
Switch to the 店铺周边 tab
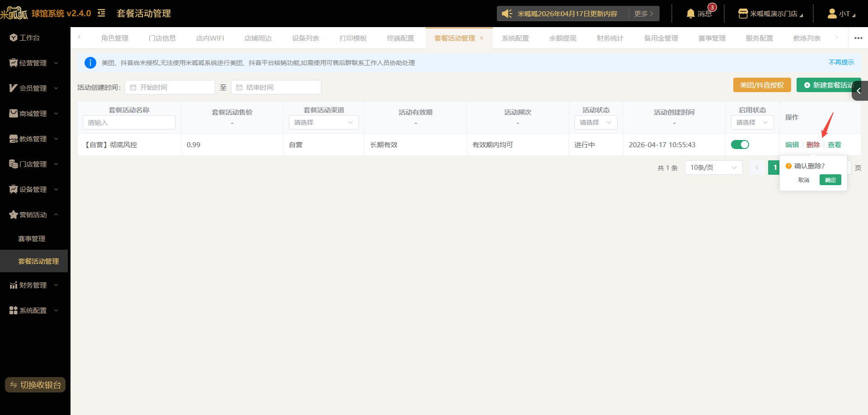pyautogui.click(x=258, y=38)
